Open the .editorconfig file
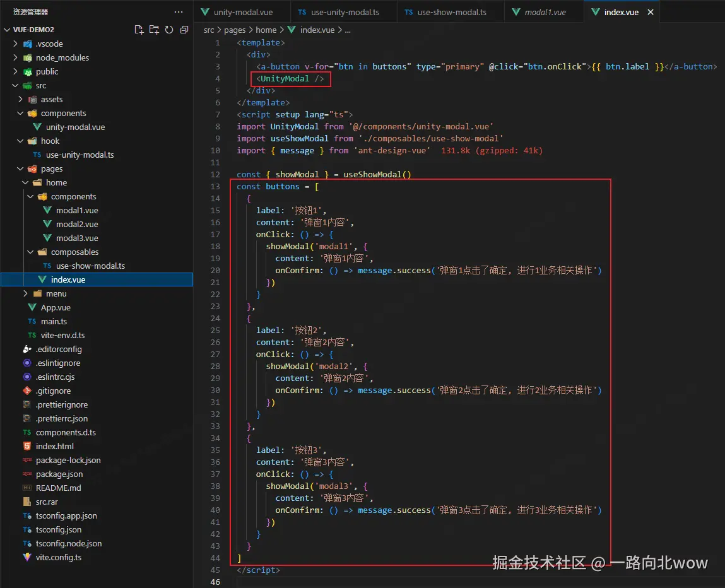725x588 pixels. [97, 349]
